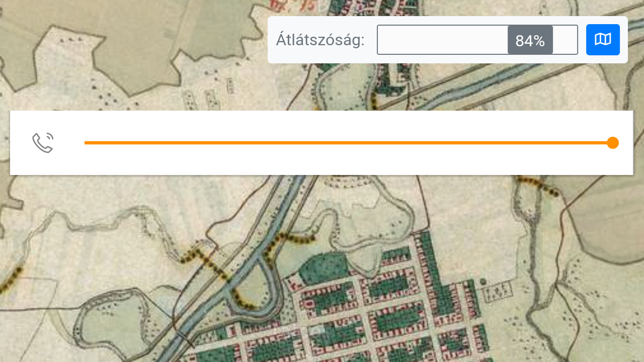Click the curved canal loop near the town
Screen dimensions: 644x362
click(x=252, y=287)
